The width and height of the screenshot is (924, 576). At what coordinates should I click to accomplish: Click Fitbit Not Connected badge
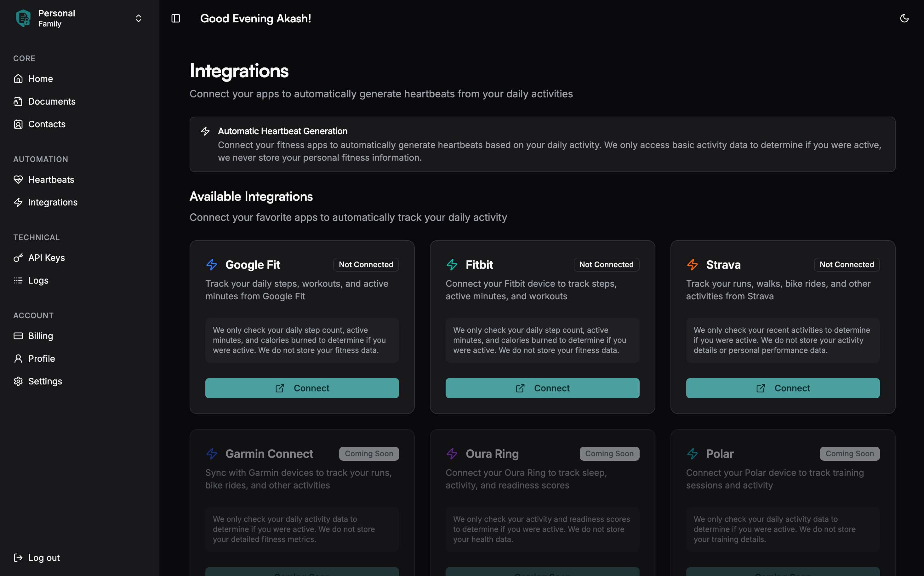[607, 264]
